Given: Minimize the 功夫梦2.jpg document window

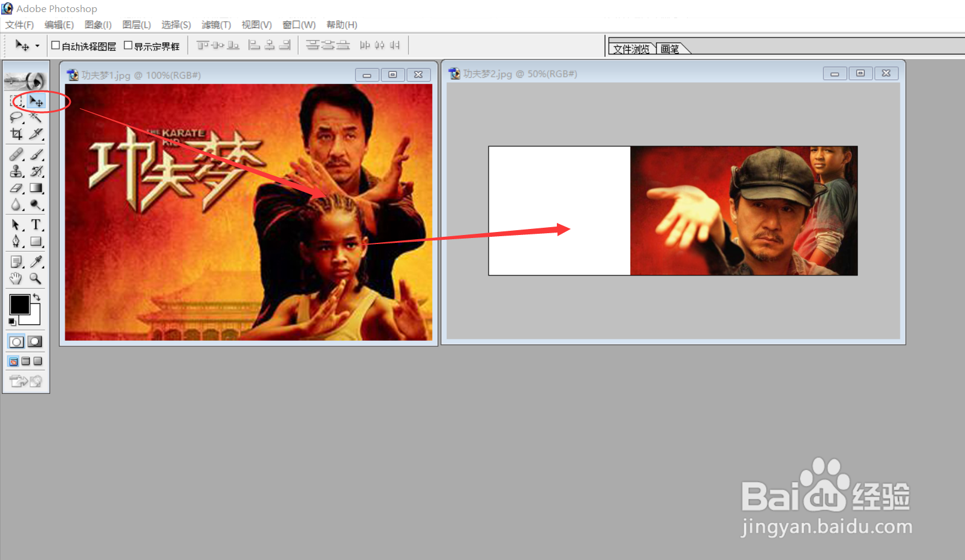Looking at the screenshot, I should 835,74.
